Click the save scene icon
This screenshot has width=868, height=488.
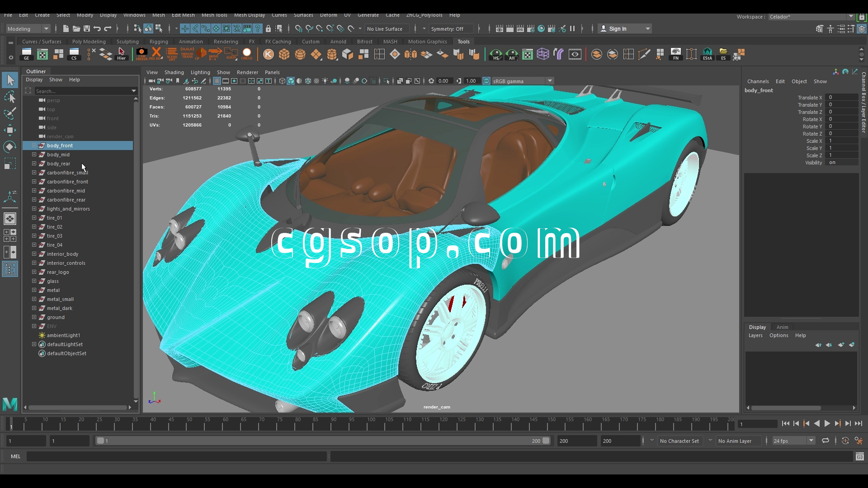[87, 28]
